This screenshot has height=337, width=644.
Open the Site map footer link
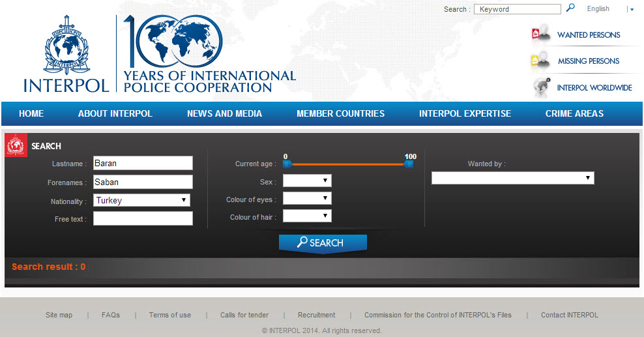click(59, 315)
